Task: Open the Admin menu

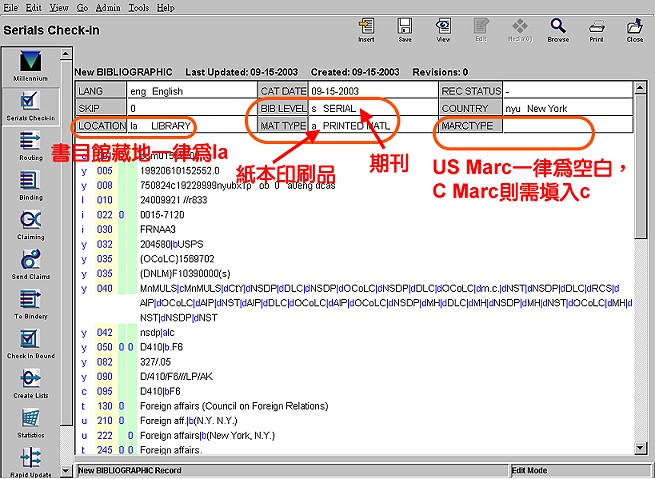Action: [108, 7]
